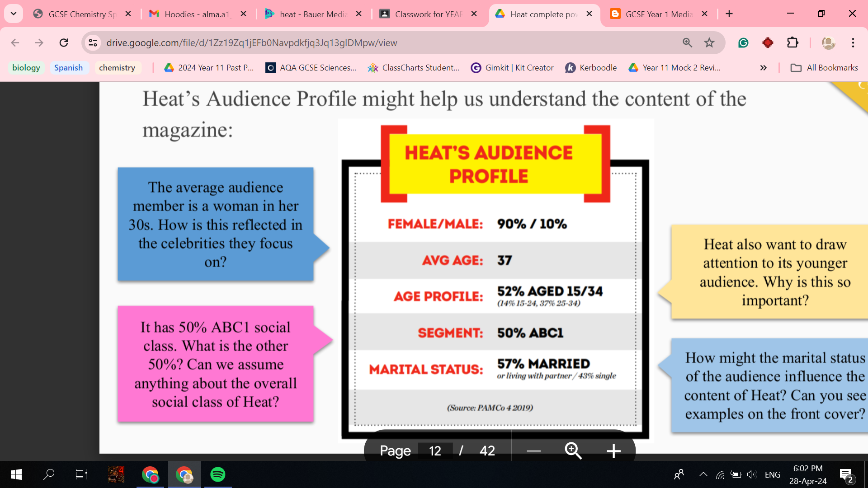
Task: Open the game app icon on taskbar
Action: tap(116, 474)
